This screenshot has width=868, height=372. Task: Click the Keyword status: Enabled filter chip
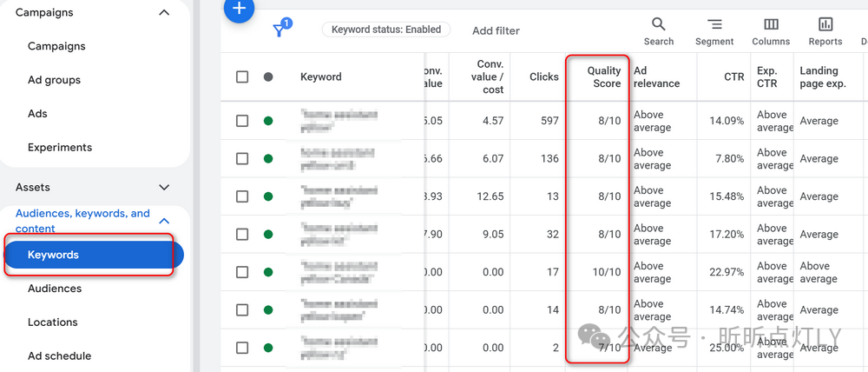[x=386, y=30]
